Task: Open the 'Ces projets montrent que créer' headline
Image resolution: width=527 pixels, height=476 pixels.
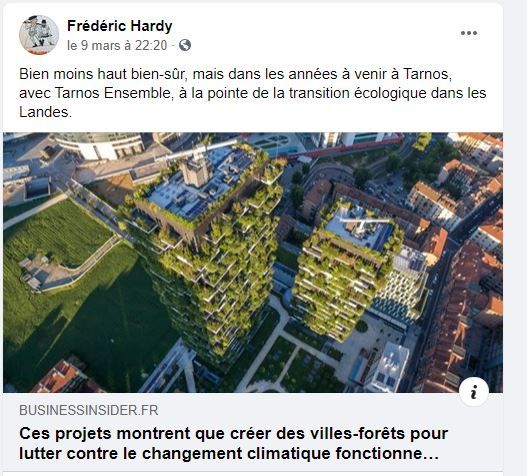Action: pos(233,443)
